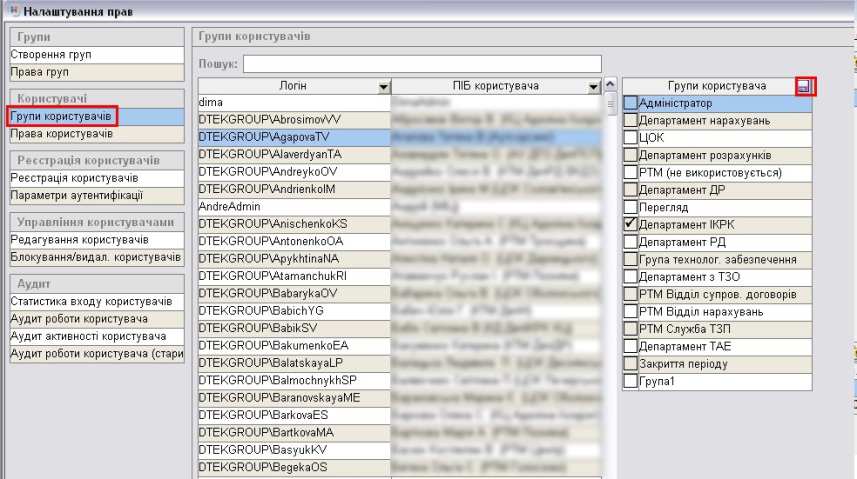Check the Адміністратор group checkbox
This screenshot has width=857, height=479.
(x=630, y=103)
